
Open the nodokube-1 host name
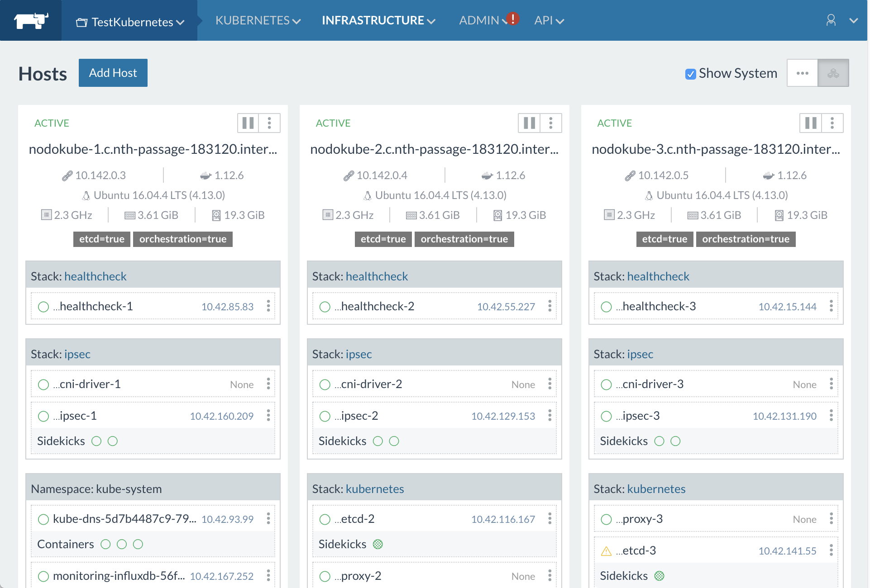[153, 149]
